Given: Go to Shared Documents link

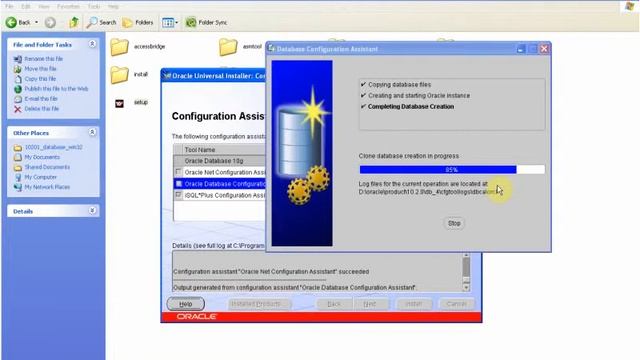Looking at the screenshot, I should pyautogui.click(x=47, y=167).
